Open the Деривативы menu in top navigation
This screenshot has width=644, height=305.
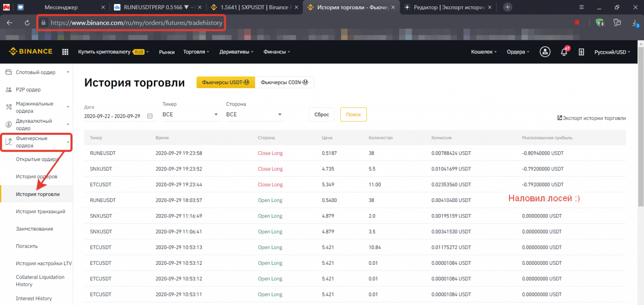238,52
